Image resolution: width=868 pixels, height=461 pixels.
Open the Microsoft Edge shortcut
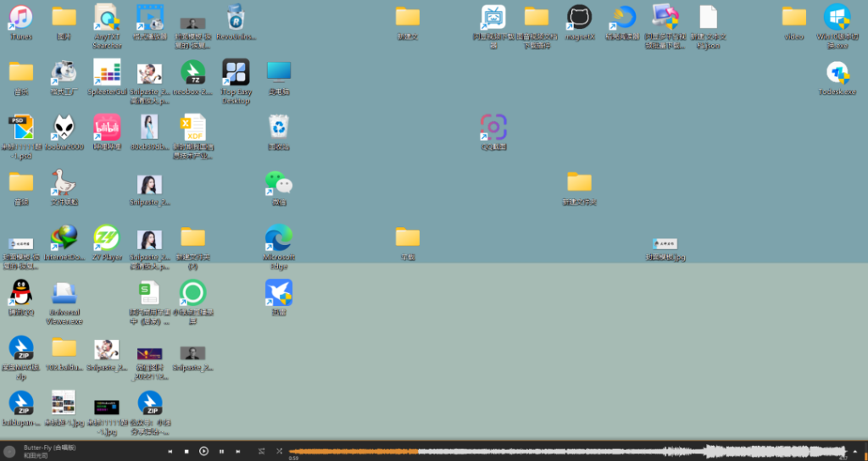[x=279, y=238]
